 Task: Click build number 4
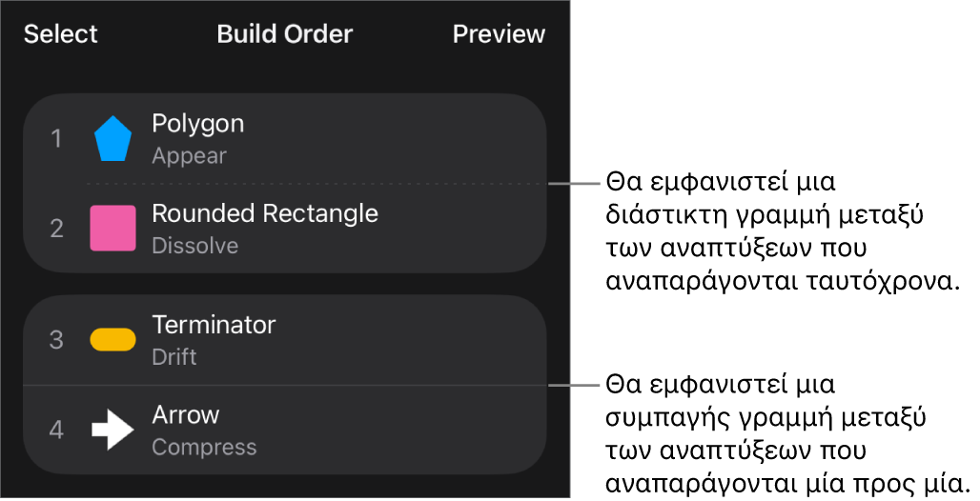click(x=56, y=431)
